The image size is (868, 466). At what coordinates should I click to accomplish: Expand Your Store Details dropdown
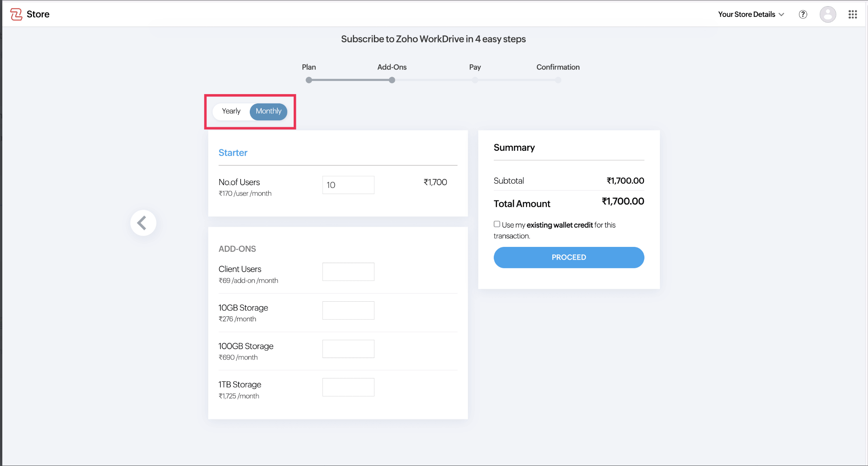tap(751, 14)
